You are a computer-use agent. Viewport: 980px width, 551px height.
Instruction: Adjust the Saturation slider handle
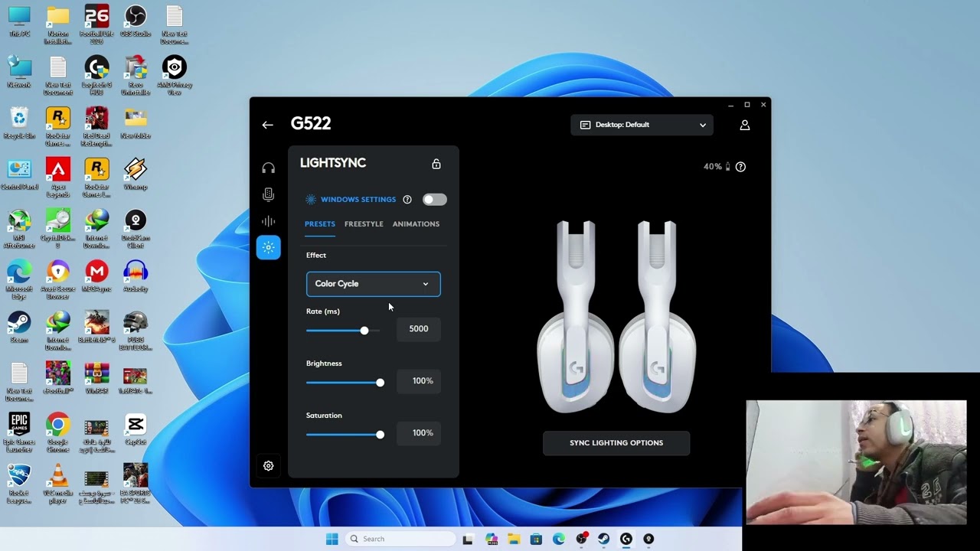click(380, 435)
